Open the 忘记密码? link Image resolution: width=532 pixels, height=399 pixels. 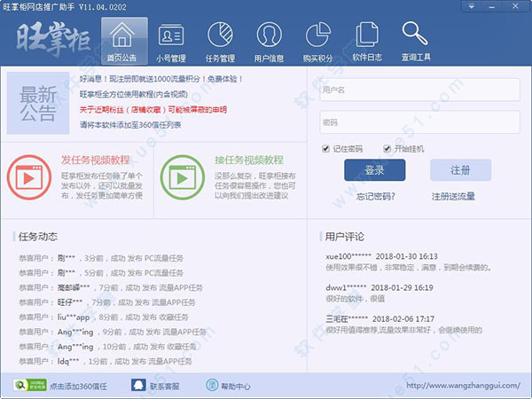pyautogui.click(x=376, y=197)
